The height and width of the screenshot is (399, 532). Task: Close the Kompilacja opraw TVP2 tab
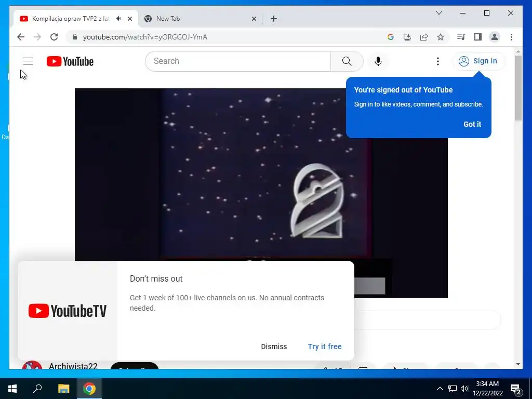coord(129,19)
